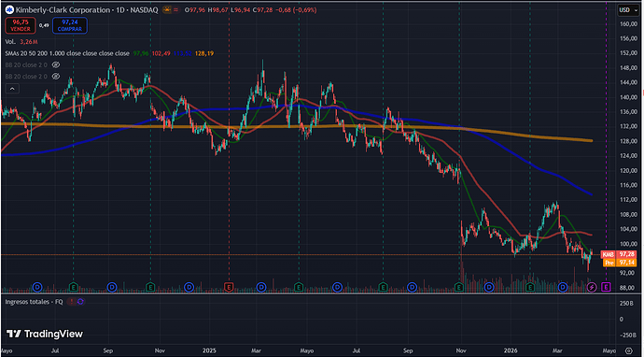Viewport: 644px width, 357px height.
Task: Click dividend D marker above Sep 2024
Action: pyautogui.click(x=112, y=287)
